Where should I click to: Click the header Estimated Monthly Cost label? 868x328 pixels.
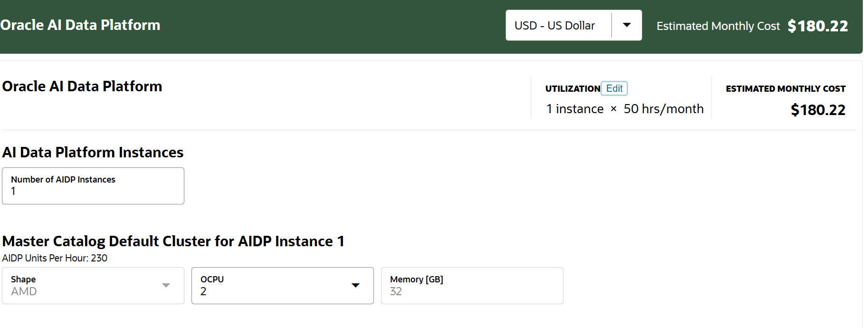click(x=718, y=26)
